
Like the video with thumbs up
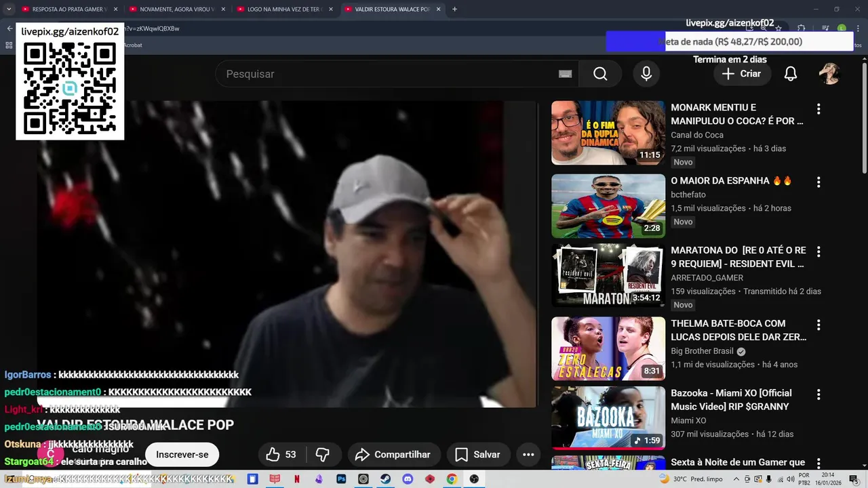click(x=281, y=455)
